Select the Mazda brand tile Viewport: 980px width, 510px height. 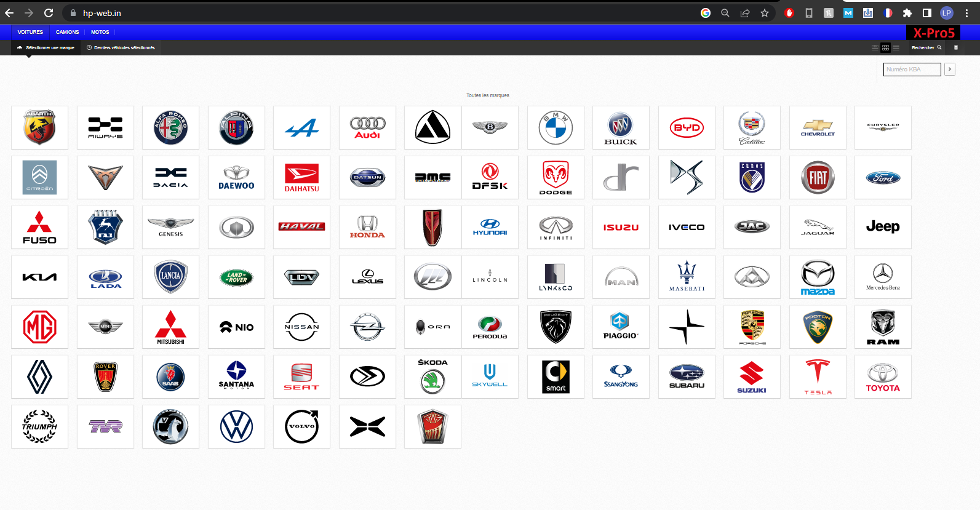pyautogui.click(x=818, y=277)
